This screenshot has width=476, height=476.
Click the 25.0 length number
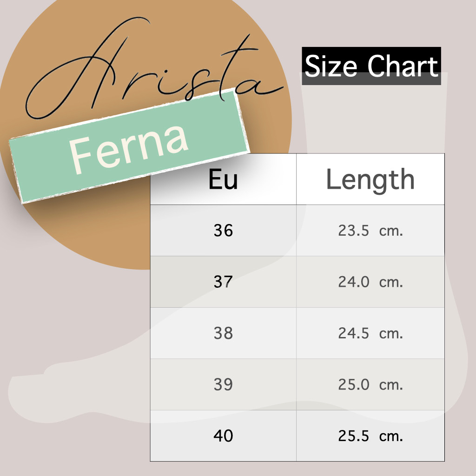[x=354, y=385]
